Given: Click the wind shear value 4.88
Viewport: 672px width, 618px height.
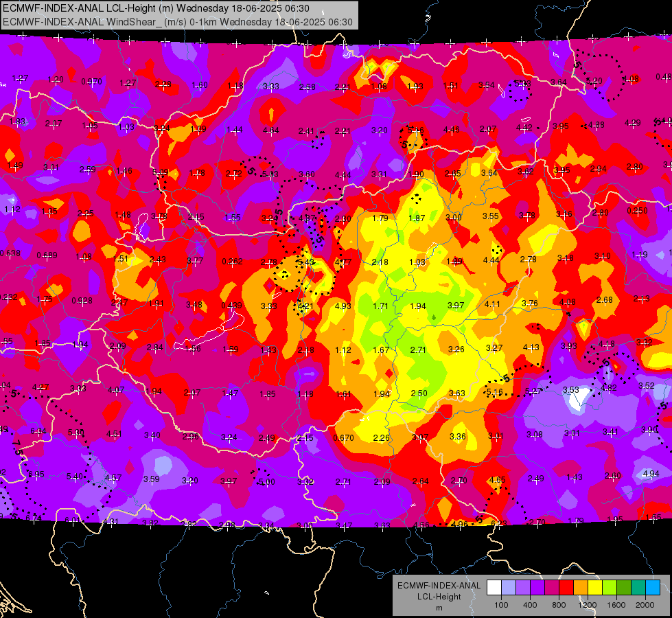Looking at the screenshot, I should (x=596, y=125).
